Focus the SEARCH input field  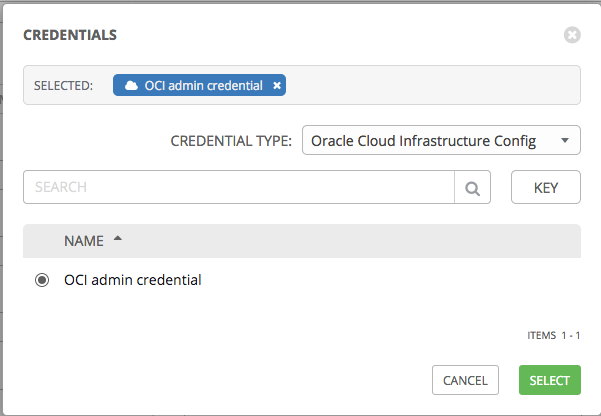point(239,187)
